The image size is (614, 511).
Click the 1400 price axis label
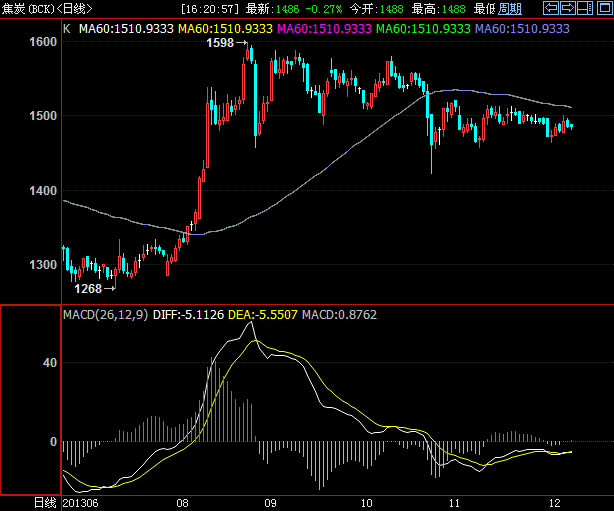(43, 191)
